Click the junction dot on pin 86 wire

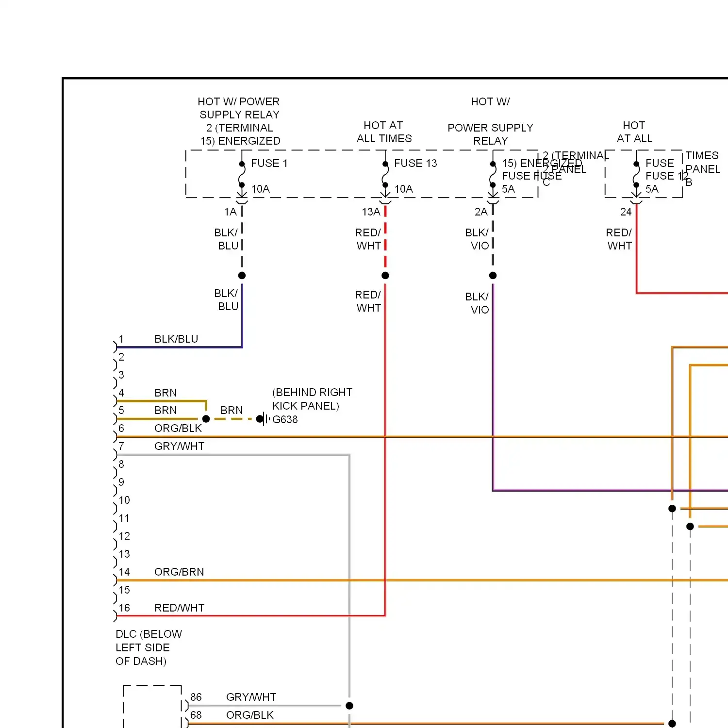point(349,706)
